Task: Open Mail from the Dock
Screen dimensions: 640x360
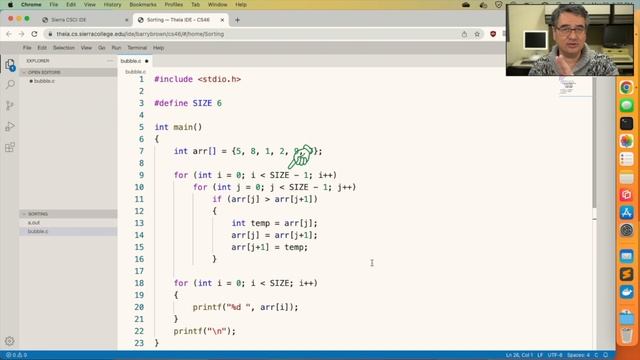Action: (x=627, y=256)
